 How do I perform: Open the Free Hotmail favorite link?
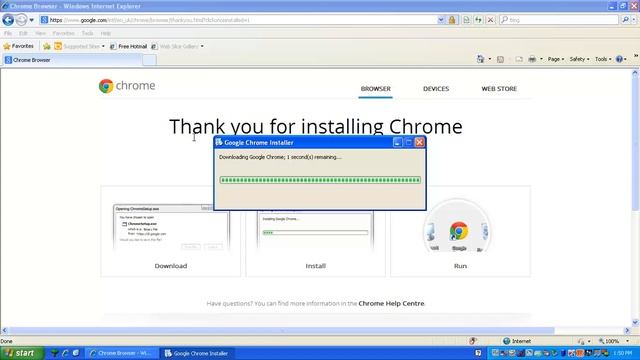coord(128,46)
